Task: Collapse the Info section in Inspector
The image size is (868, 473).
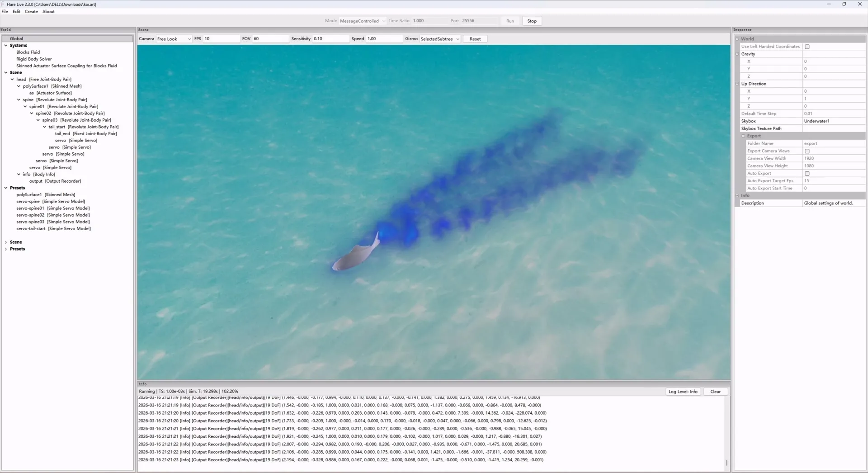Action: [737, 196]
